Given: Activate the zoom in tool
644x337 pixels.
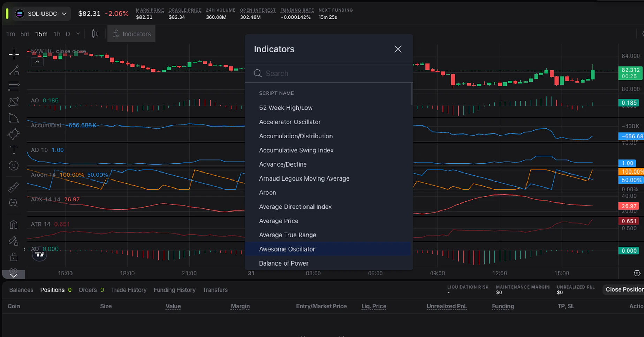Looking at the screenshot, I should coord(14,203).
